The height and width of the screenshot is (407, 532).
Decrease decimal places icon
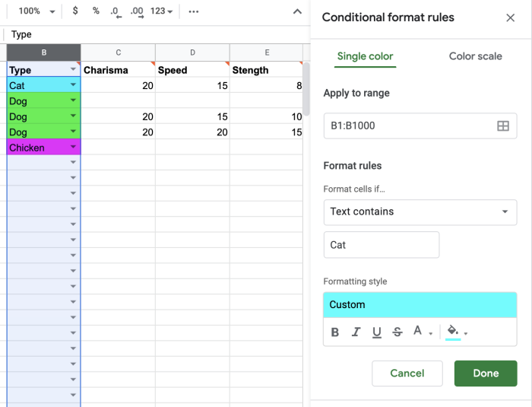click(x=116, y=11)
